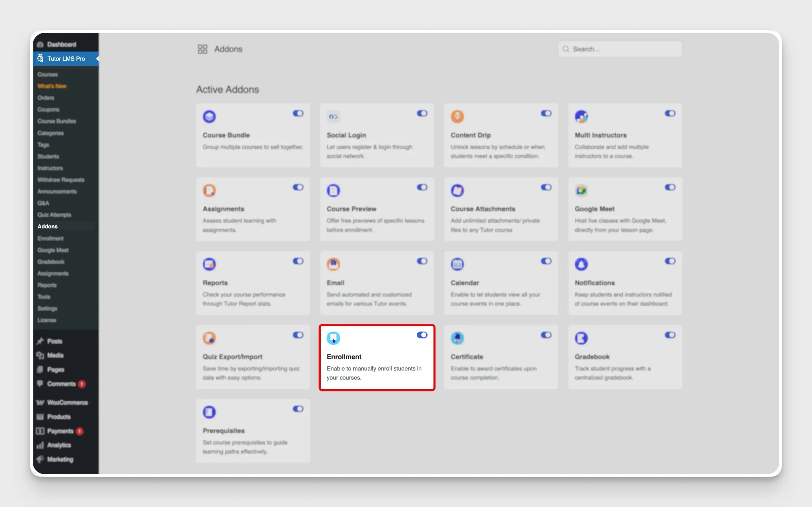Turn off the Notifications addon toggle
The width and height of the screenshot is (812, 507).
pos(670,261)
